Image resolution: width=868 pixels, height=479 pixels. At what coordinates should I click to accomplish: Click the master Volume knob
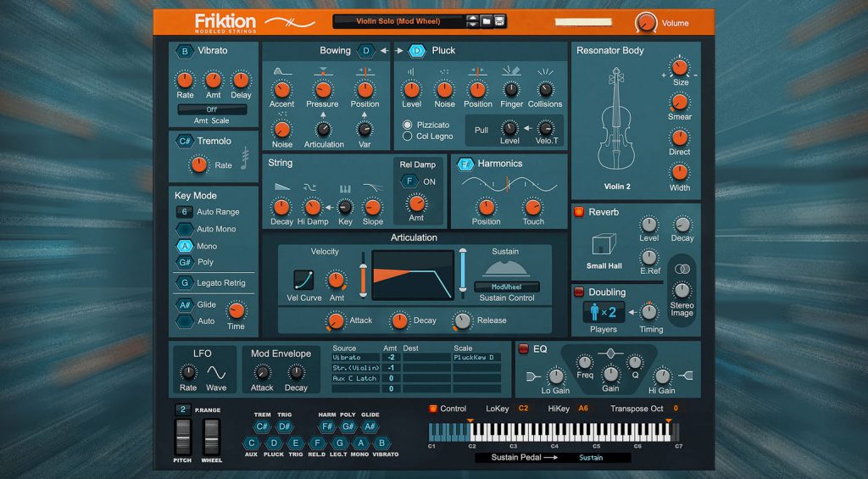click(645, 22)
